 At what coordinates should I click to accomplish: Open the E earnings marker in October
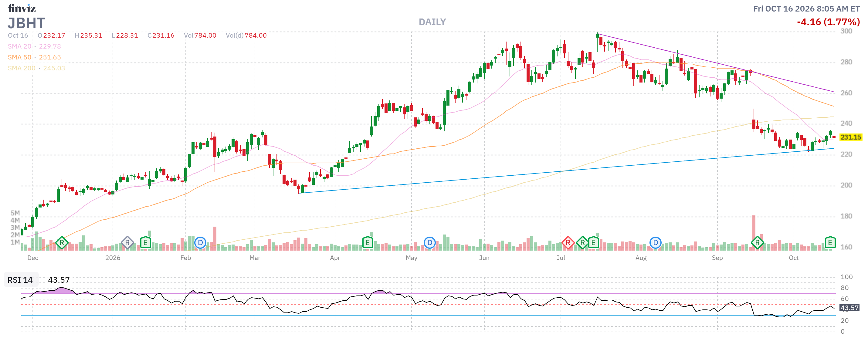pos(830,243)
